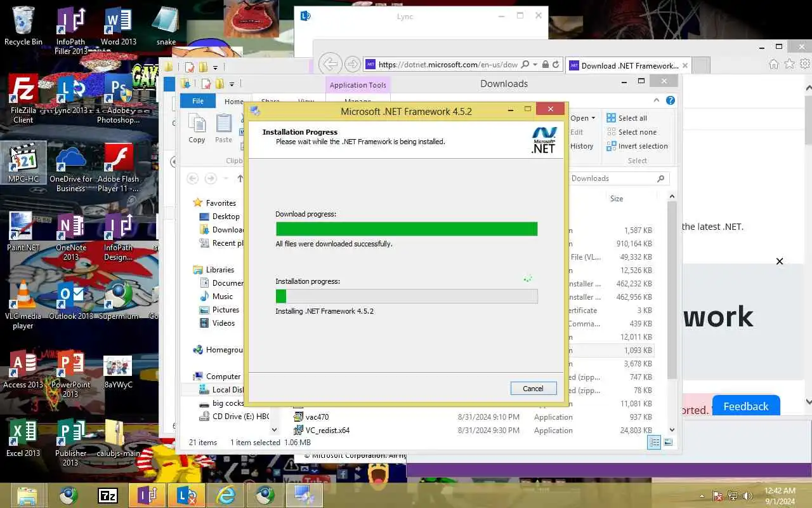Expand the Open dropdown in ribbon
Screen dimensions: 812x508
(x=583, y=118)
